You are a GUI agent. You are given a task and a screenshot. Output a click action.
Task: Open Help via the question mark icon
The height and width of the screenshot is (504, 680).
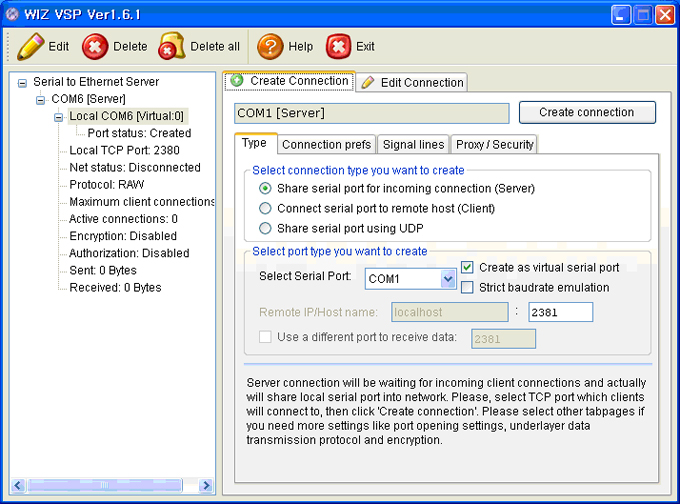pos(270,46)
